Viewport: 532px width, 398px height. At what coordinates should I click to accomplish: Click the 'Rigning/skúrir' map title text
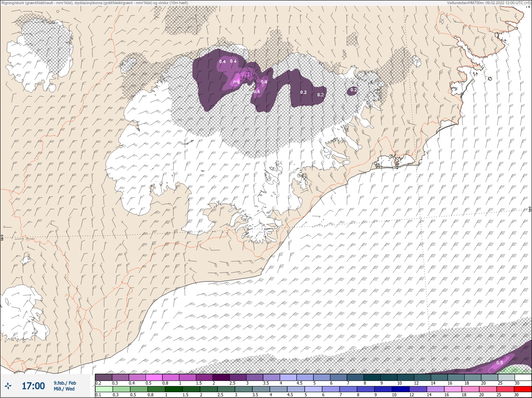pos(12,2)
